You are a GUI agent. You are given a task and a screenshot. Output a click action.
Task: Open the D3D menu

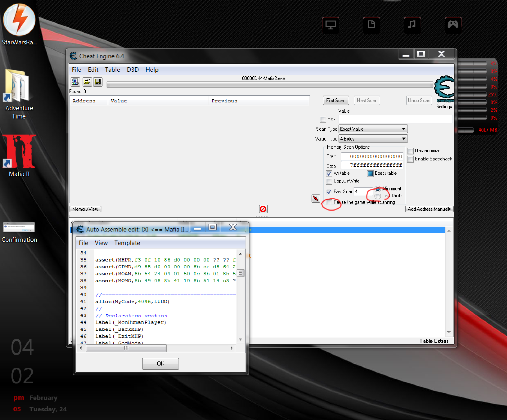(x=132, y=70)
